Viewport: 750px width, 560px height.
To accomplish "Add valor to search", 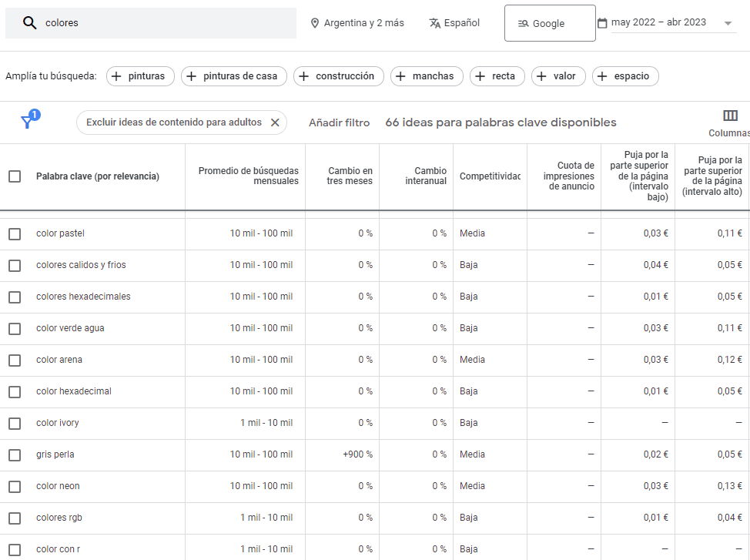I will (x=558, y=76).
